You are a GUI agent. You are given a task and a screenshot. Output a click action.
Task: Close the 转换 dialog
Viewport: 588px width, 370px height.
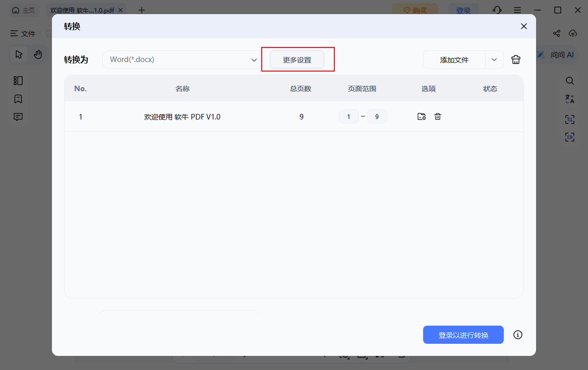(x=524, y=26)
